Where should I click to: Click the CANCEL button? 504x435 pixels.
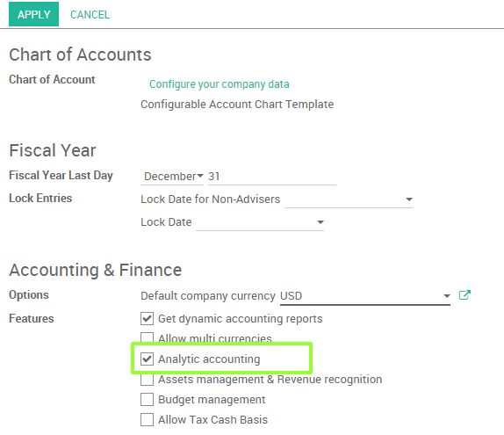tap(90, 14)
